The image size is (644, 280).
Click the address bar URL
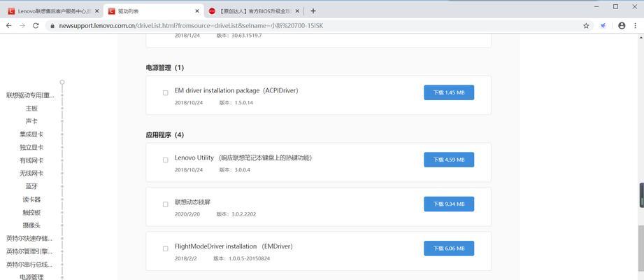[191, 26]
